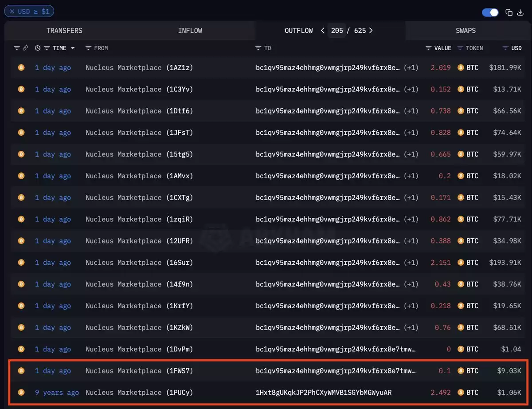Open Nucleus Marketplace (1AMvx) sender
Screen dimensions: 532x409
[139, 176]
